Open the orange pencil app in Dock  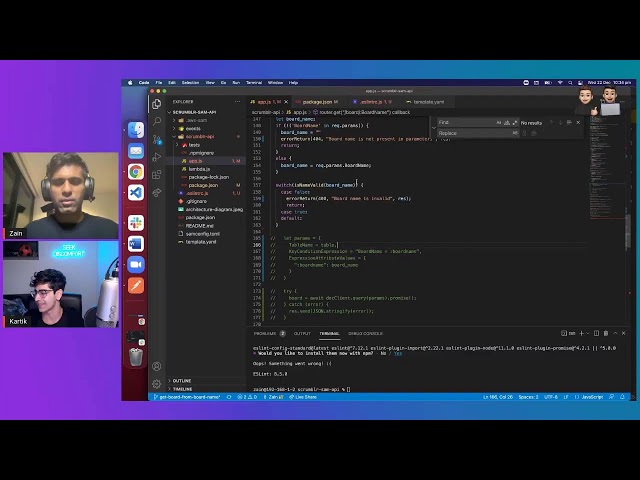click(136, 285)
